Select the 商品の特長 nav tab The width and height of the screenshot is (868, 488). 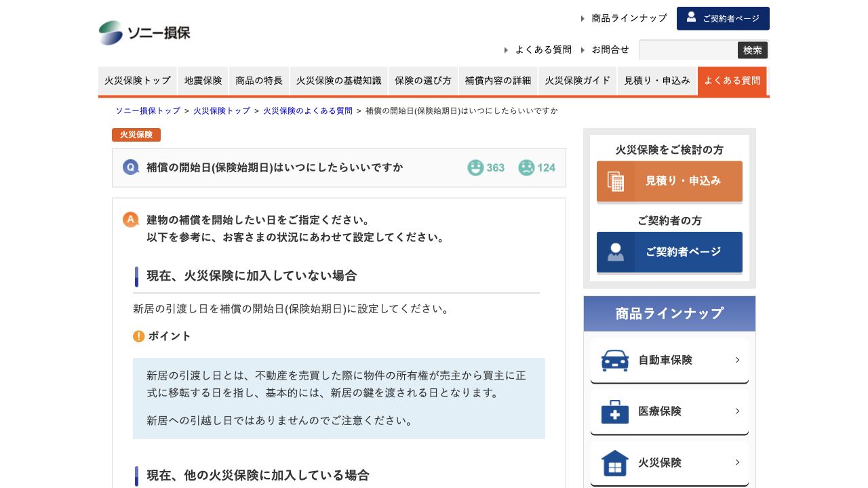[259, 81]
